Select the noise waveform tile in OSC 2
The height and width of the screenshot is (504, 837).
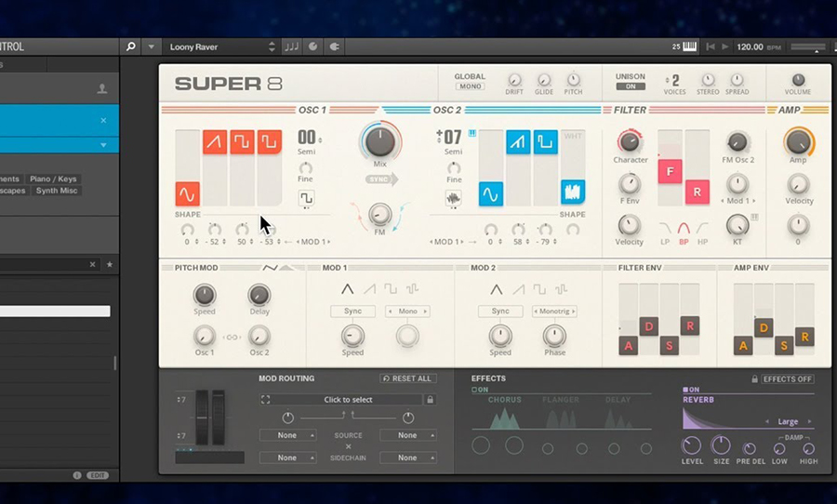click(573, 192)
